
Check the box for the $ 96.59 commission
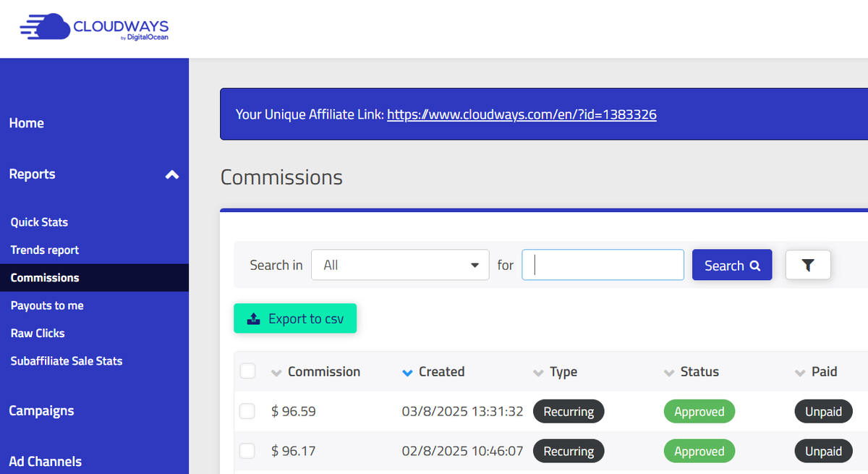pos(247,411)
